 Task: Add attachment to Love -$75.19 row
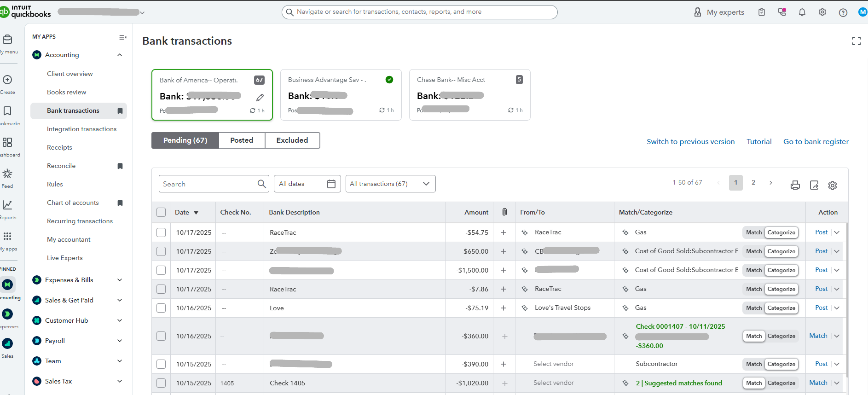click(x=503, y=308)
